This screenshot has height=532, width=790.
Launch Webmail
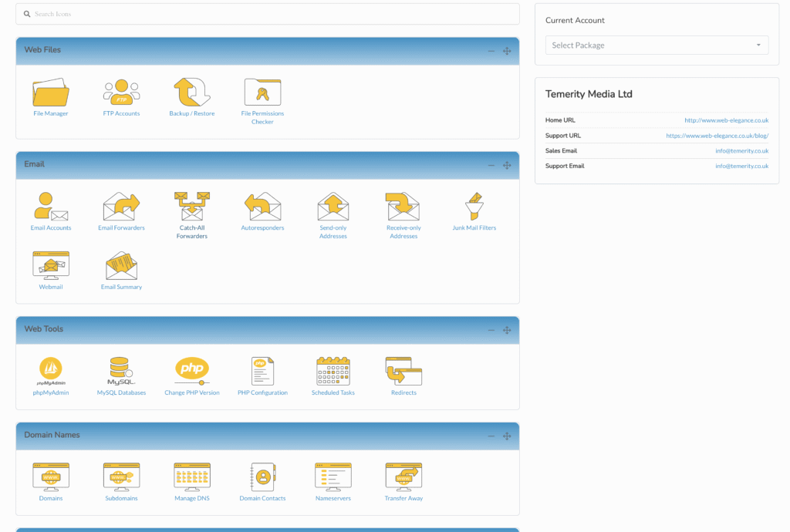coord(51,271)
